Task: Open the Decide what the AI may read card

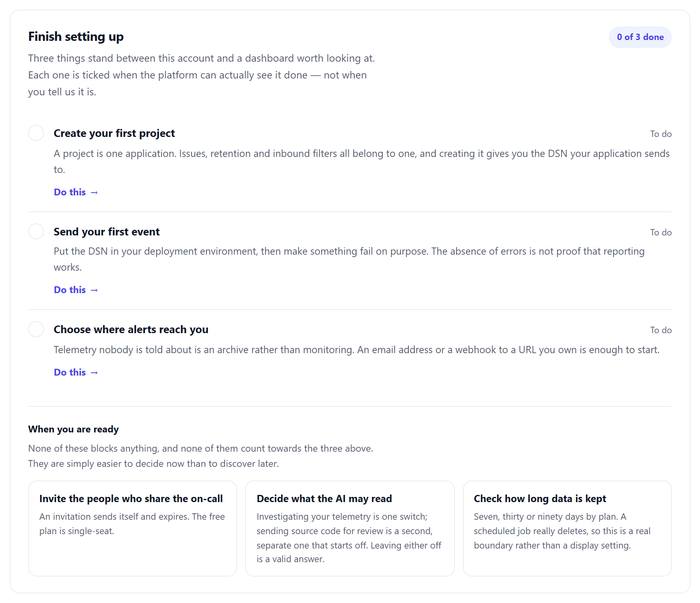Action: click(350, 529)
